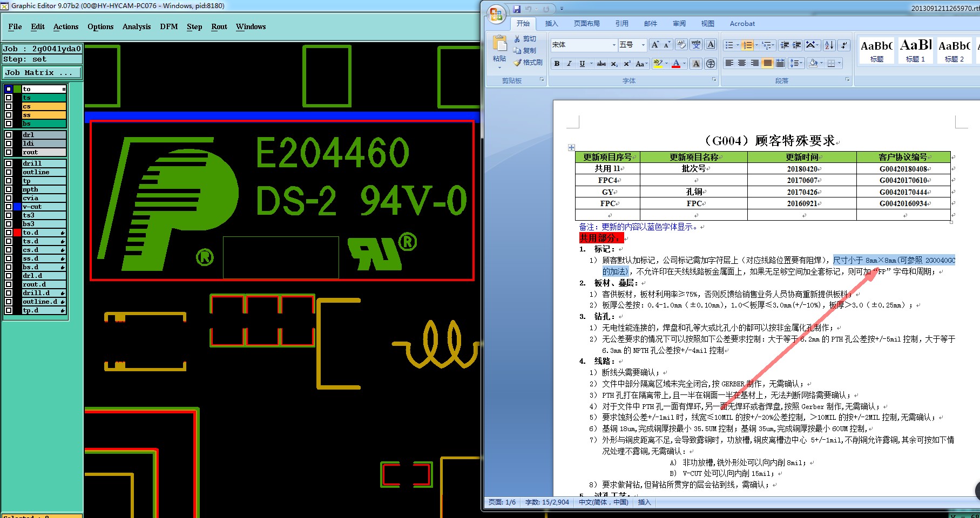Image resolution: width=980 pixels, height=518 pixels.
Task: Click page indicator 页面 1/6
Action: pos(502,502)
